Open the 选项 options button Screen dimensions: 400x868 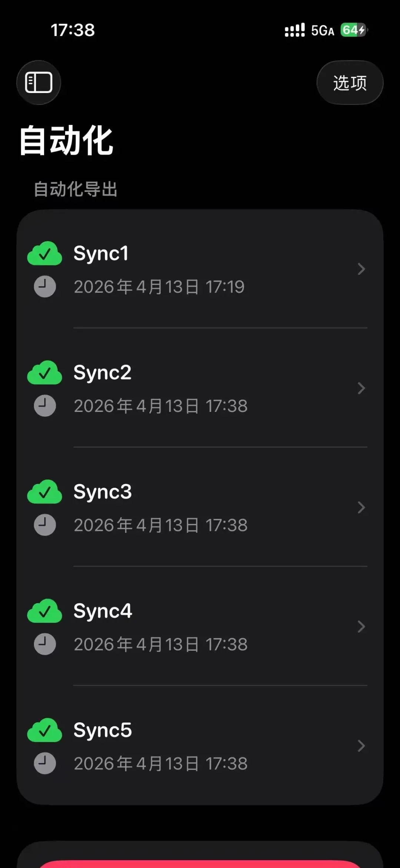(350, 82)
